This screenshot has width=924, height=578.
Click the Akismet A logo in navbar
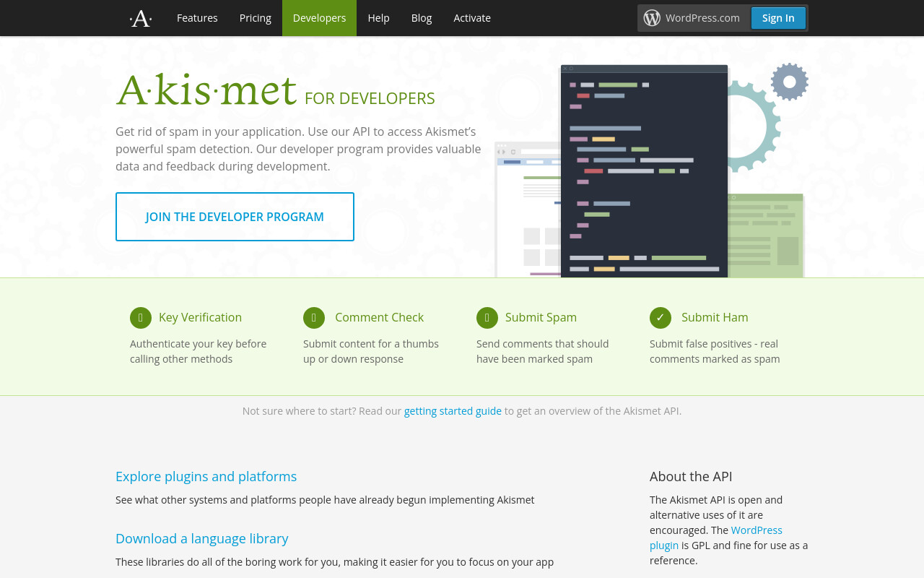[141, 18]
